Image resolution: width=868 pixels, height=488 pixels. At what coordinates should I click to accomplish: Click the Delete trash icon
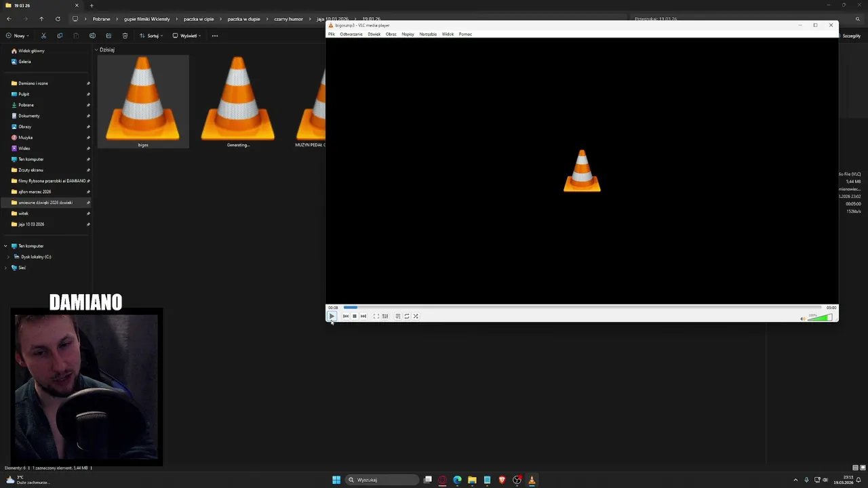pos(125,36)
